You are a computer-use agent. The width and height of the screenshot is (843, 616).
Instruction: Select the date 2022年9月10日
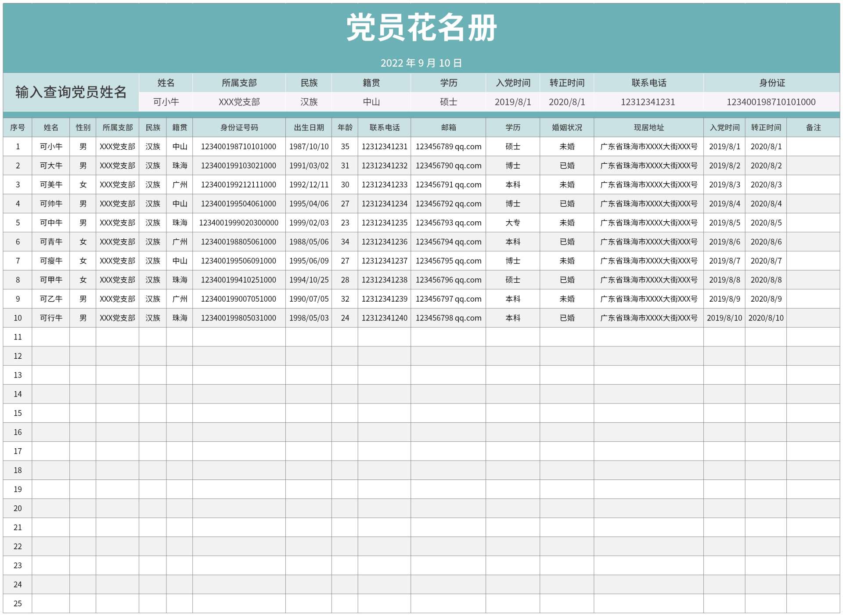tap(421, 63)
